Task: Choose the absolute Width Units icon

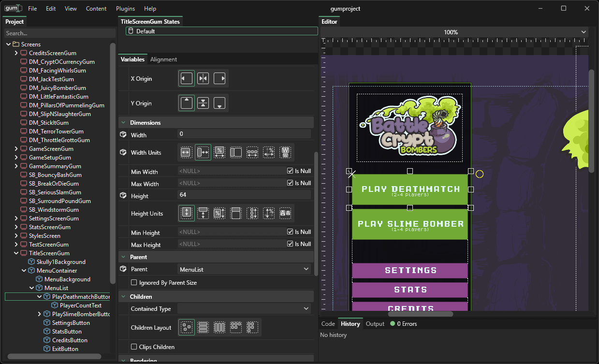Action: coord(187,152)
